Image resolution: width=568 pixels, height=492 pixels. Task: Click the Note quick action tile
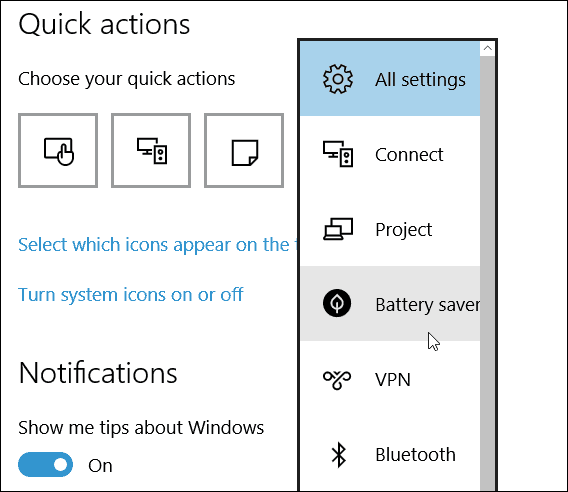244,150
